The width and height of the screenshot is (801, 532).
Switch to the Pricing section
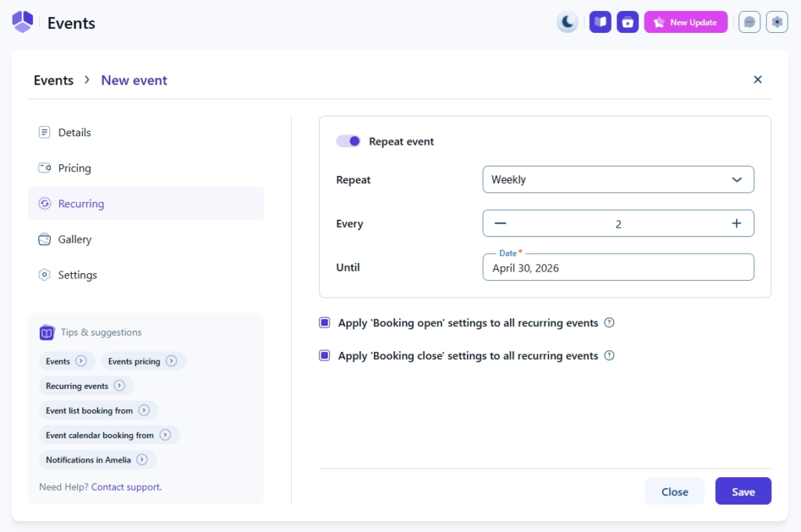click(74, 168)
